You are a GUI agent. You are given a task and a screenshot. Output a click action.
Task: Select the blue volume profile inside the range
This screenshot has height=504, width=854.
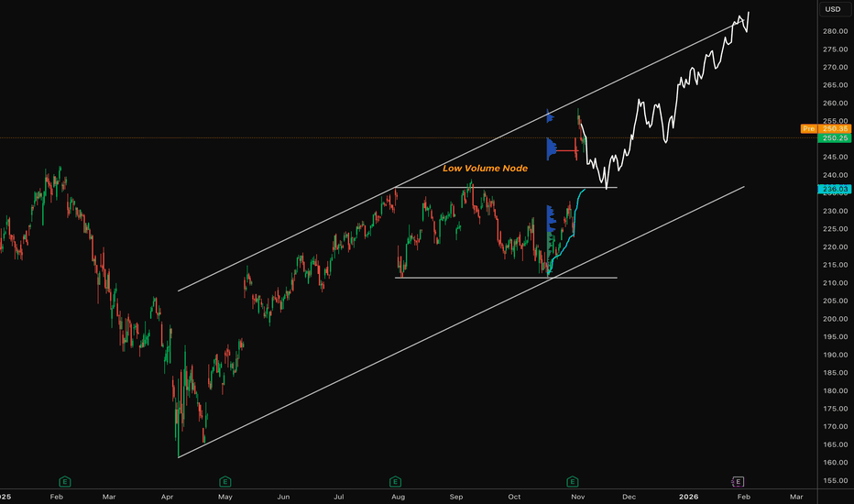coord(551,220)
